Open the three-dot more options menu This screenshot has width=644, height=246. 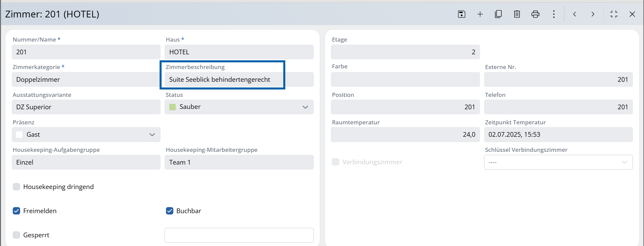coord(554,14)
